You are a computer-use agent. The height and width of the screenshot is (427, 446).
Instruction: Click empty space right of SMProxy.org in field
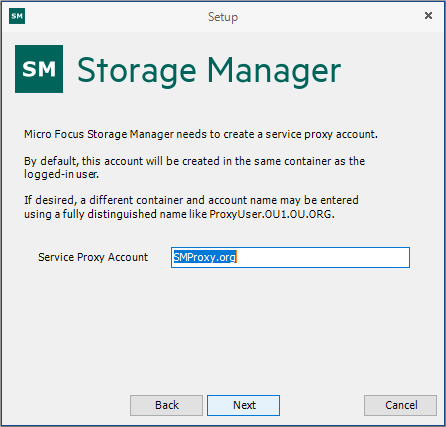(x=322, y=257)
